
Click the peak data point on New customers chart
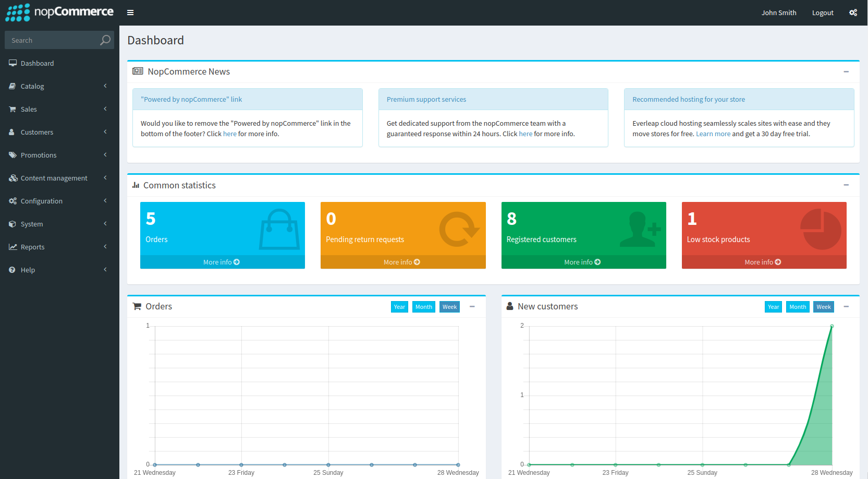[x=832, y=326]
